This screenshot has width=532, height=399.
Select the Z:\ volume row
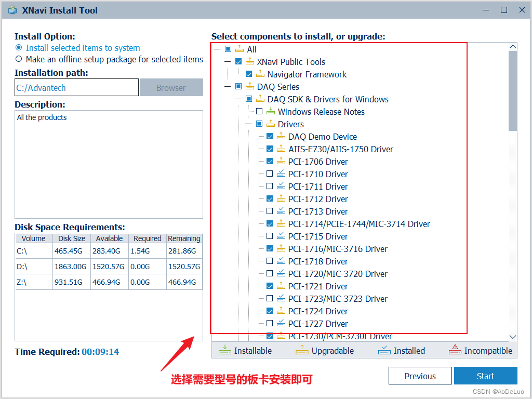click(x=109, y=282)
